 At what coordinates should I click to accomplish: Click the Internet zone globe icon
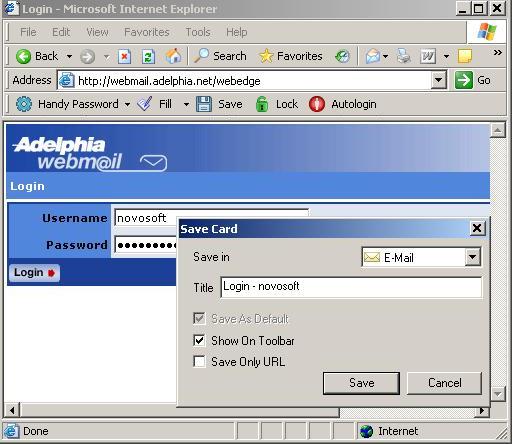[x=367, y=431]
